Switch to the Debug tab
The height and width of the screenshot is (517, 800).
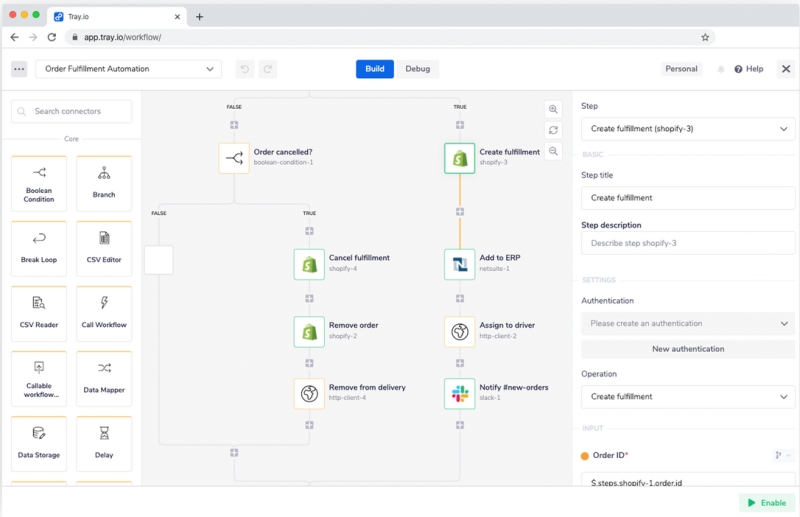tap(418, 69)
